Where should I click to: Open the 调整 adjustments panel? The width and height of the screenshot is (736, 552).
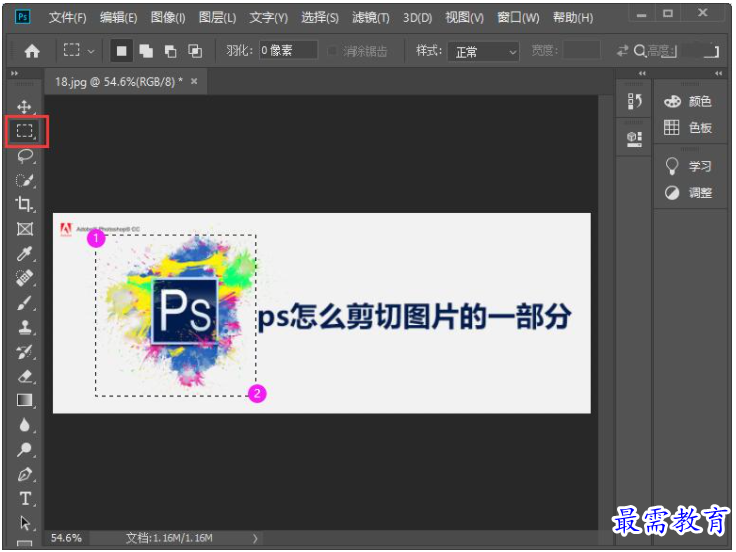688,192
